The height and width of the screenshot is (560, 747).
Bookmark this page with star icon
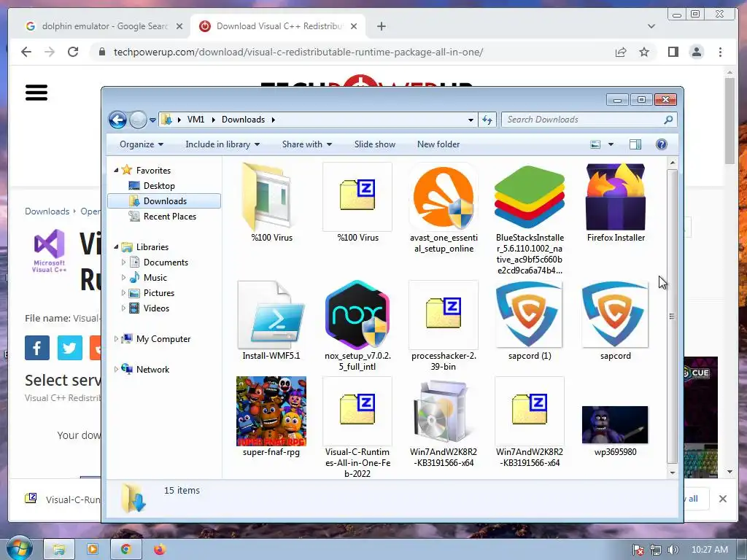(x=644, y=52)
